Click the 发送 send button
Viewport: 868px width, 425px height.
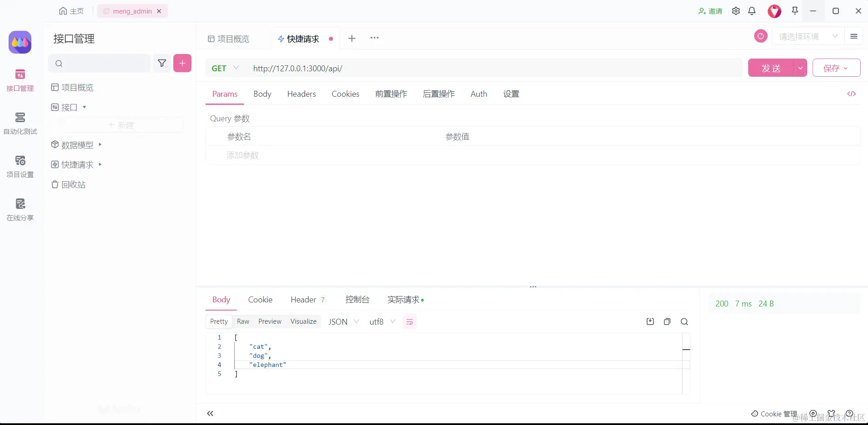click(771, 68)
